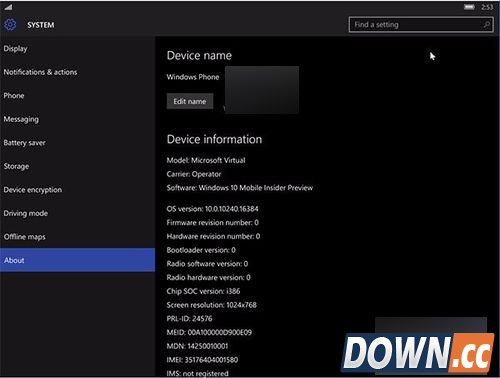Click the System settings gear icon
Image resolution: width=500 pixels, height=378 pixels.
click(10, 24)
